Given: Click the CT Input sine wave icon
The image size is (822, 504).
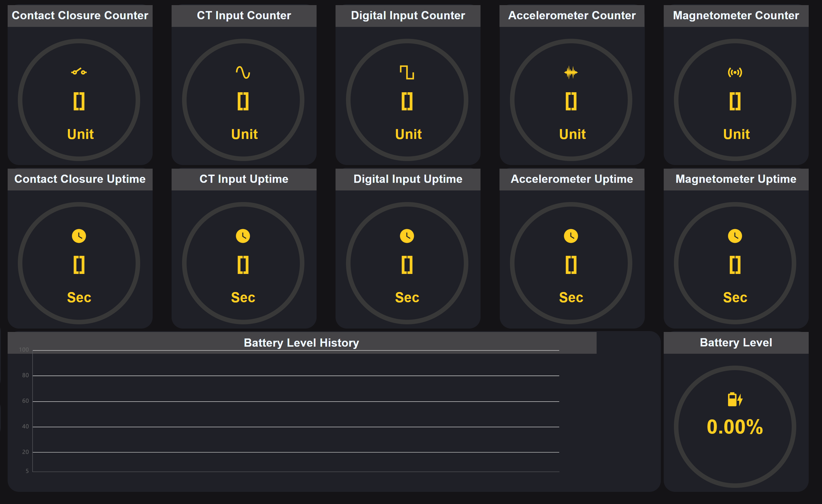Looking at the screenshot, I should 243,72.
